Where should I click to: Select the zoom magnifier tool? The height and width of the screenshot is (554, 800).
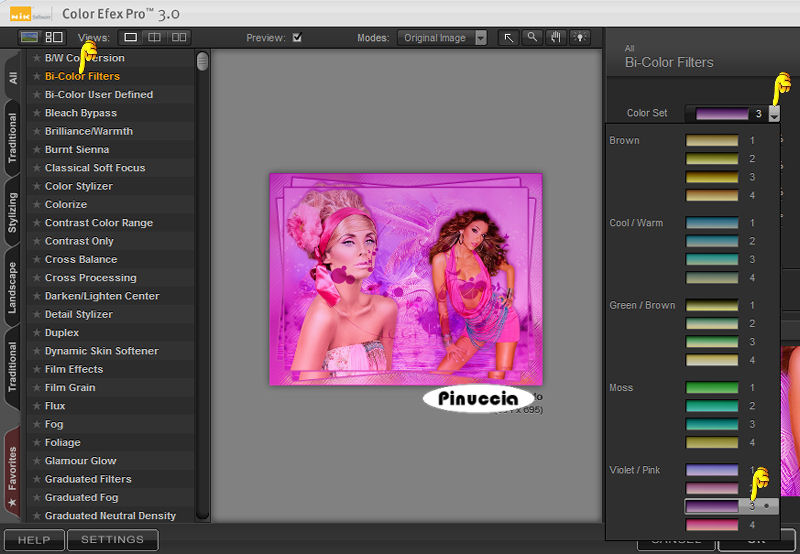[x=532, y=38]
